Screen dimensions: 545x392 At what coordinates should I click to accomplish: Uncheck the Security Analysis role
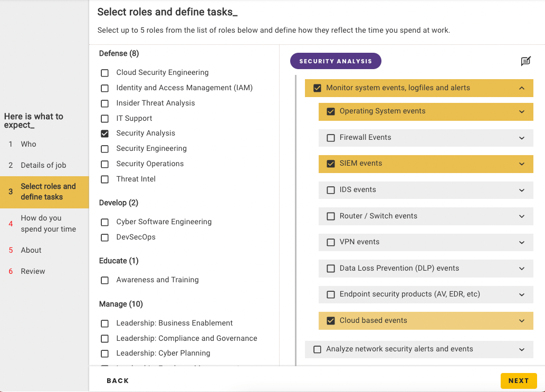tap(105, 133)
